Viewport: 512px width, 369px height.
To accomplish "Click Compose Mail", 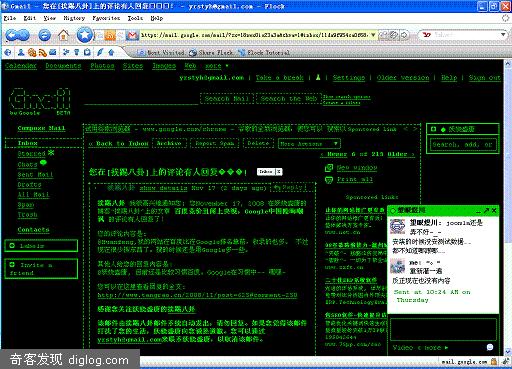I will (41, 128).
